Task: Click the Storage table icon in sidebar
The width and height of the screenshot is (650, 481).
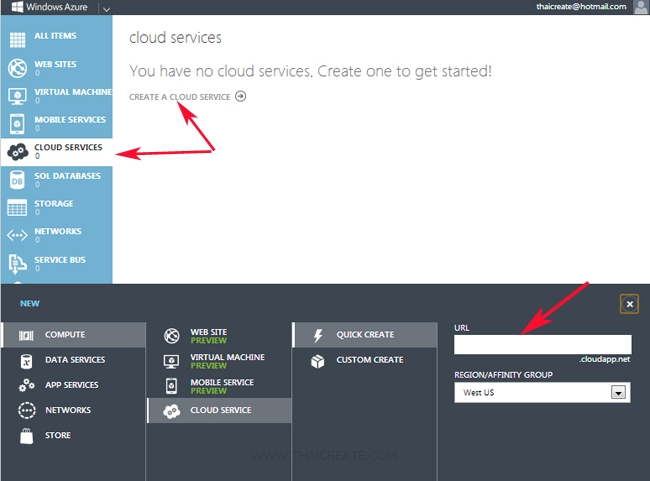Action: 17,208
